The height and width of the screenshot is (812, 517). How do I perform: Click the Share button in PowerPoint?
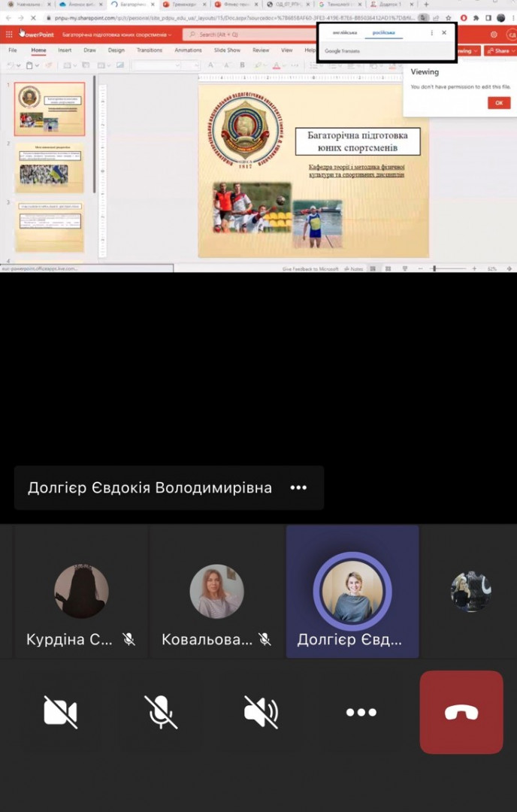tap(500, 51)
